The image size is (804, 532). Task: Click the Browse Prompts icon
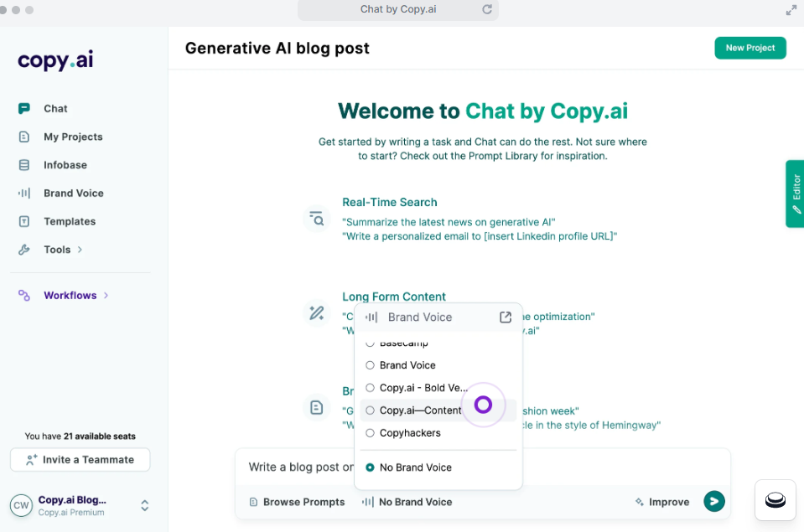point(253,501)
